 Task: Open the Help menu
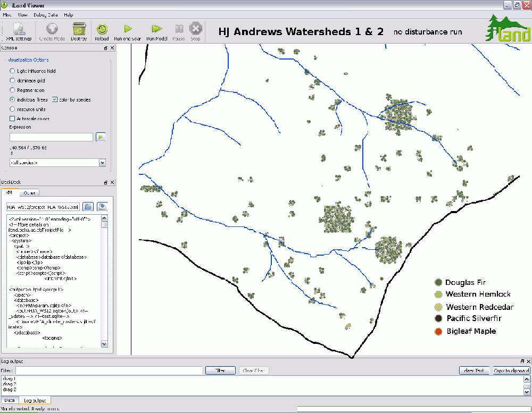click(69, 15)
